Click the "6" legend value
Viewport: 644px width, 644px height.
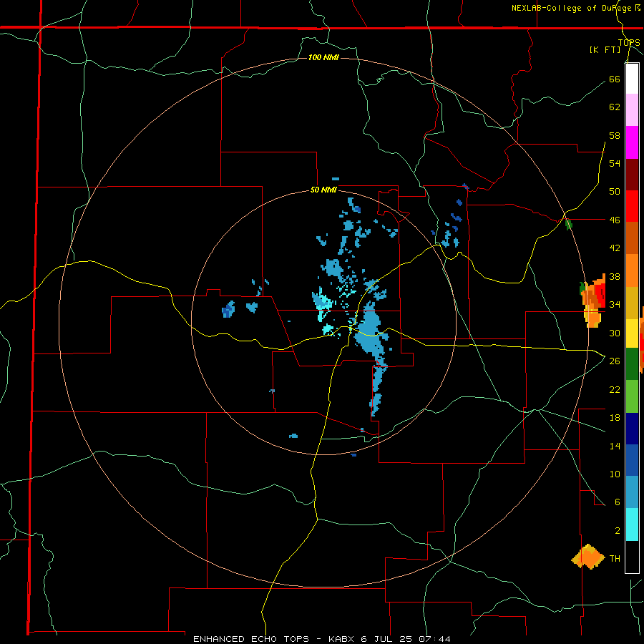[x=618, y=502]
